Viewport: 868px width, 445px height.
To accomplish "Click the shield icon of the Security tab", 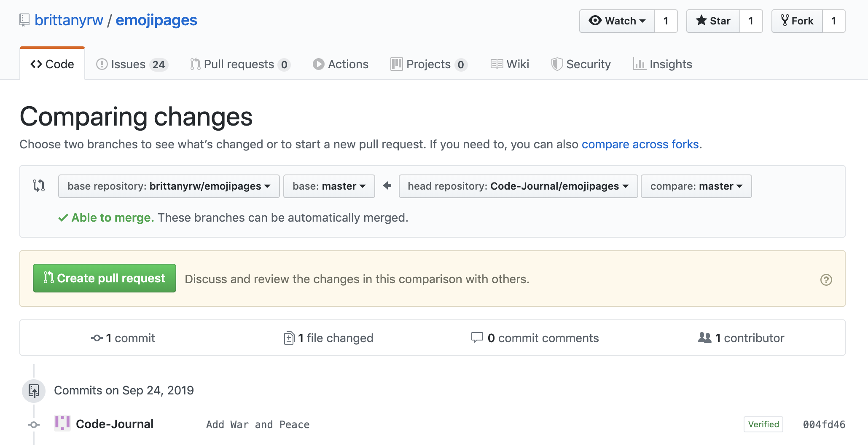I will 557,64.
